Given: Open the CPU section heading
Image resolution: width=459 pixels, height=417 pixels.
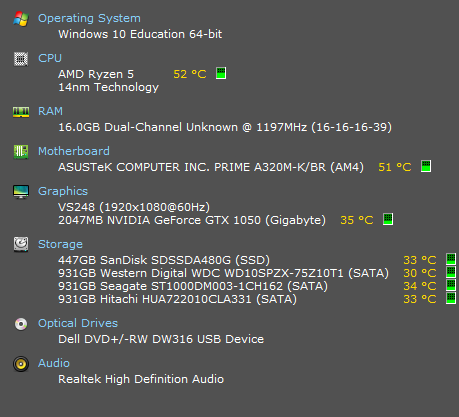Looking at the screenshot, I should pos(50,58).
